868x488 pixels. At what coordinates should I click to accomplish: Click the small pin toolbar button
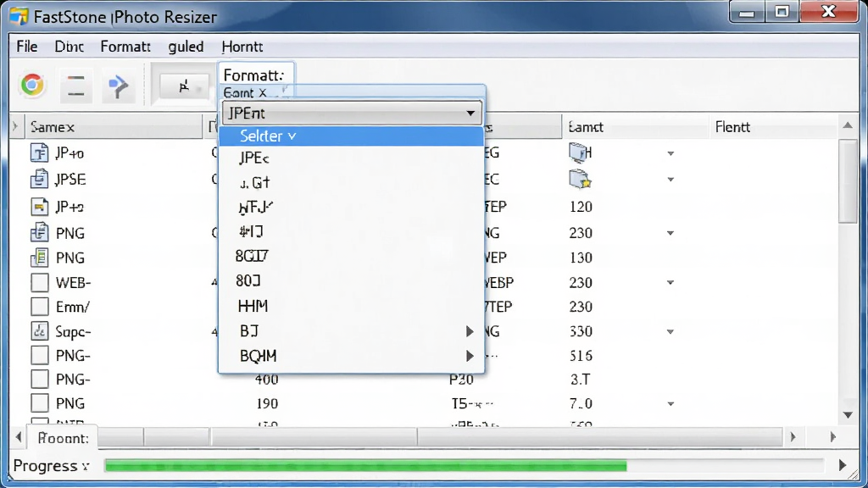[184, 86]
